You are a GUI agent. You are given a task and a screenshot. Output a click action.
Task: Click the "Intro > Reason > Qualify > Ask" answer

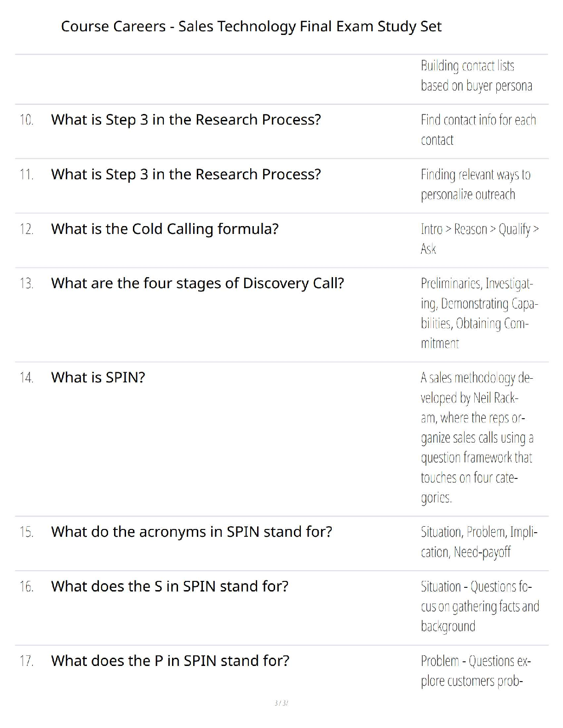[x=479, y=239]
